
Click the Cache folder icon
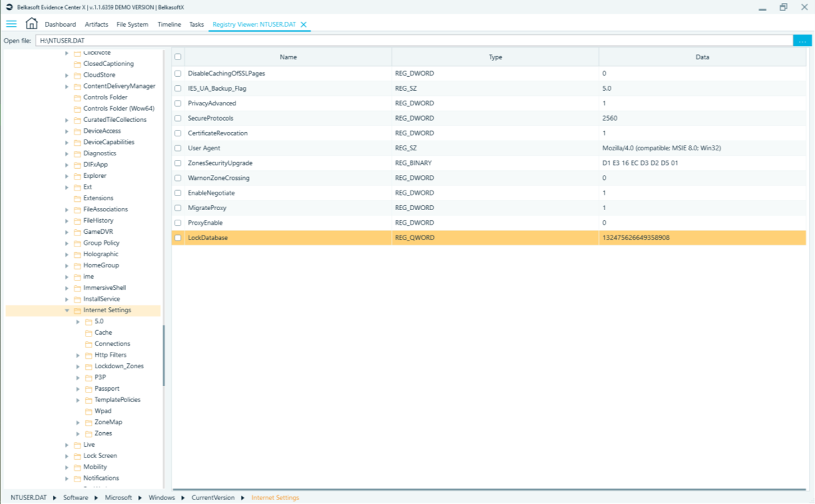point(89,333)
